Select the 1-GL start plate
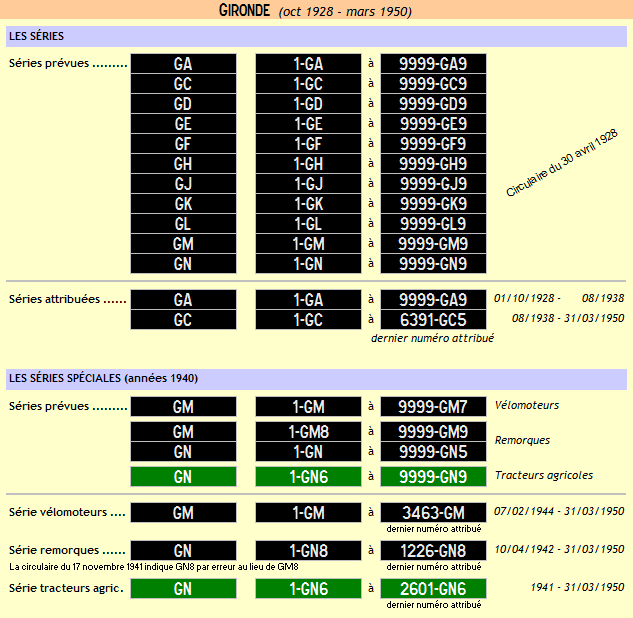 [x=308, y=224]
